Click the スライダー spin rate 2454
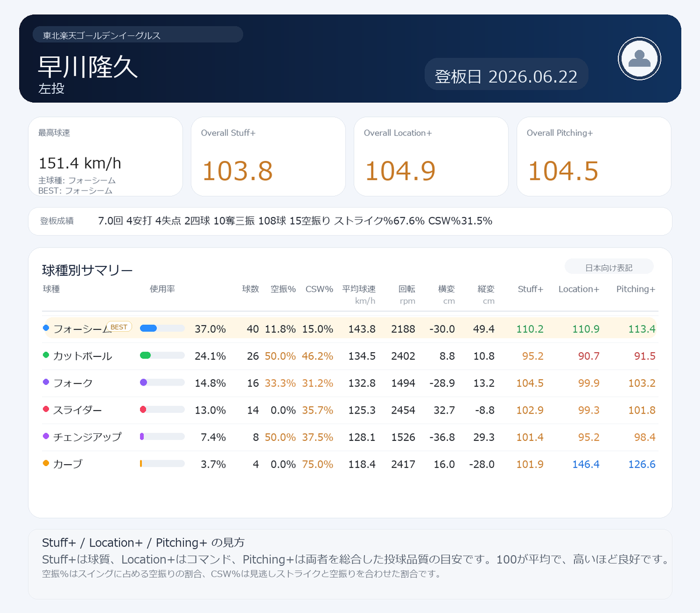700x613 pixels. pos(403,410)
